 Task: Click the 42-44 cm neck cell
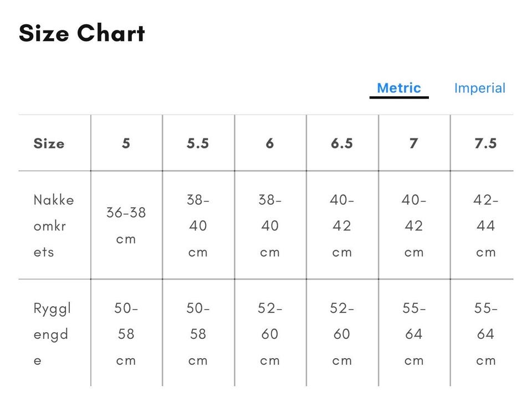pyautogui.click(x=485, y=226)
